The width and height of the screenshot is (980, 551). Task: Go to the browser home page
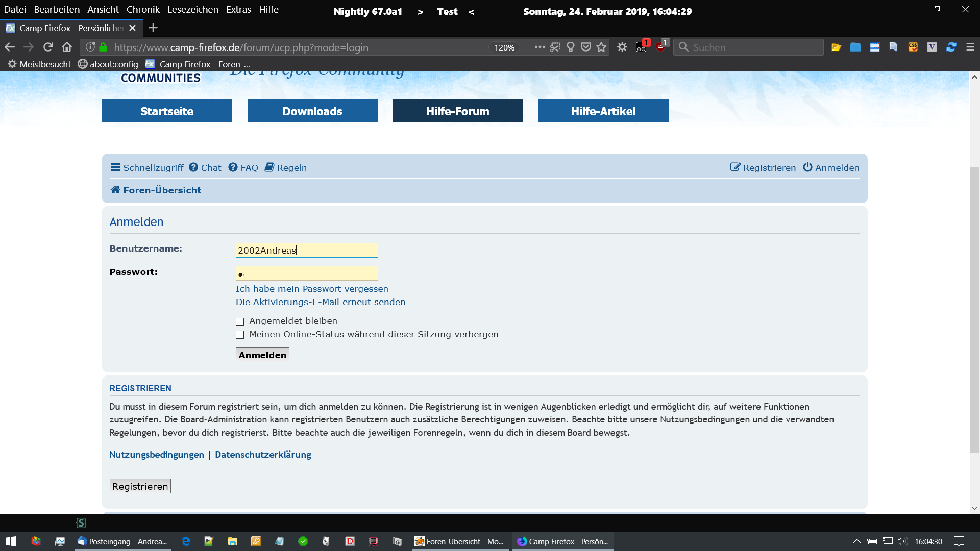click(67, 47)
